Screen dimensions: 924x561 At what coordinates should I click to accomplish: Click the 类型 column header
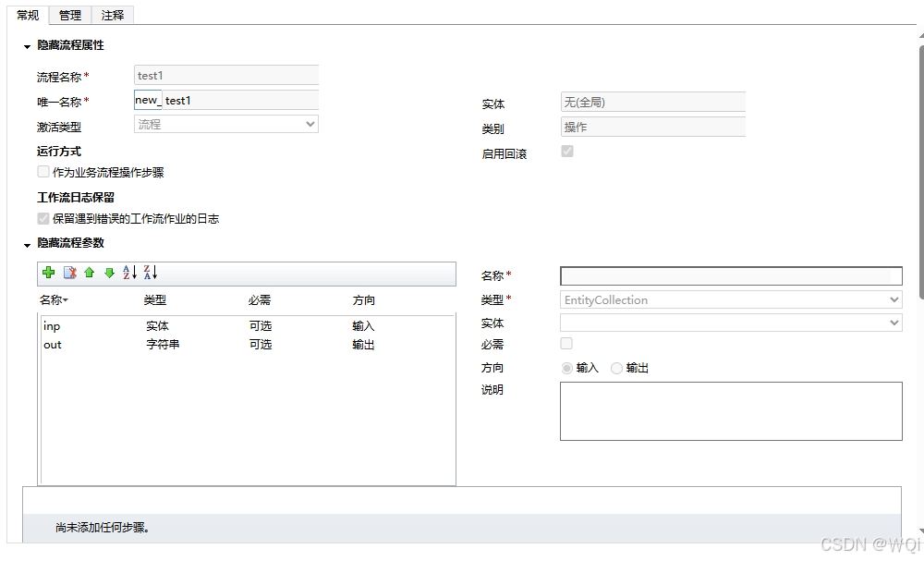click(x=155, y=300)
